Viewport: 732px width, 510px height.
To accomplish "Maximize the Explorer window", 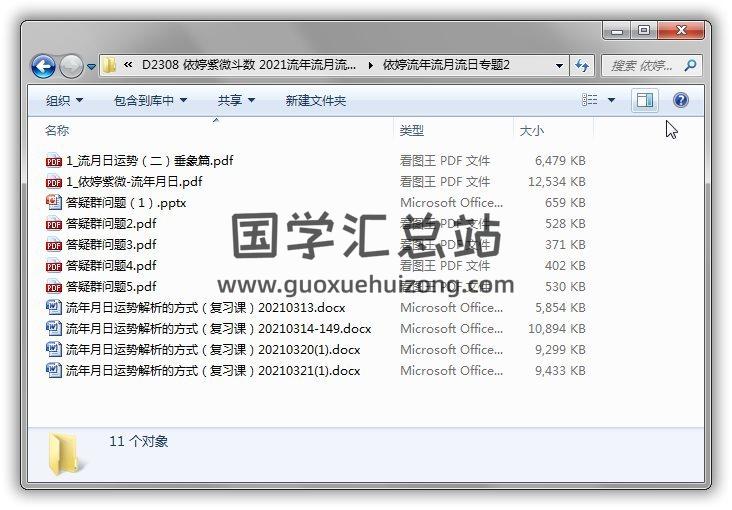I will 644,31.
